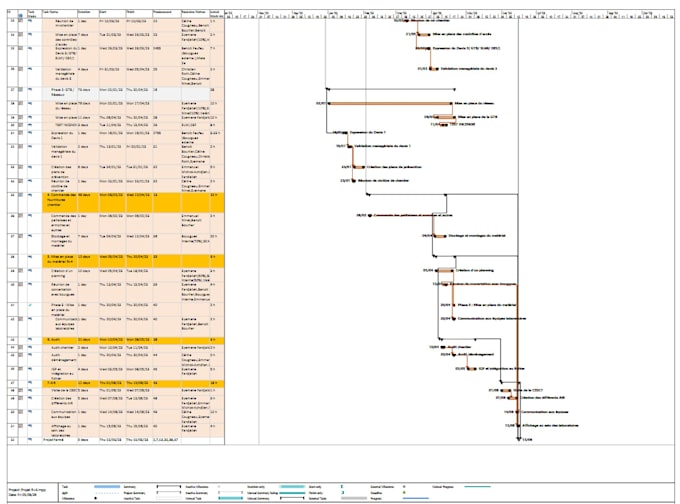Click the Gantt label Réunion de clotûre de chantier
Viewport: 680px width, 504px height.
pos(382,181)
